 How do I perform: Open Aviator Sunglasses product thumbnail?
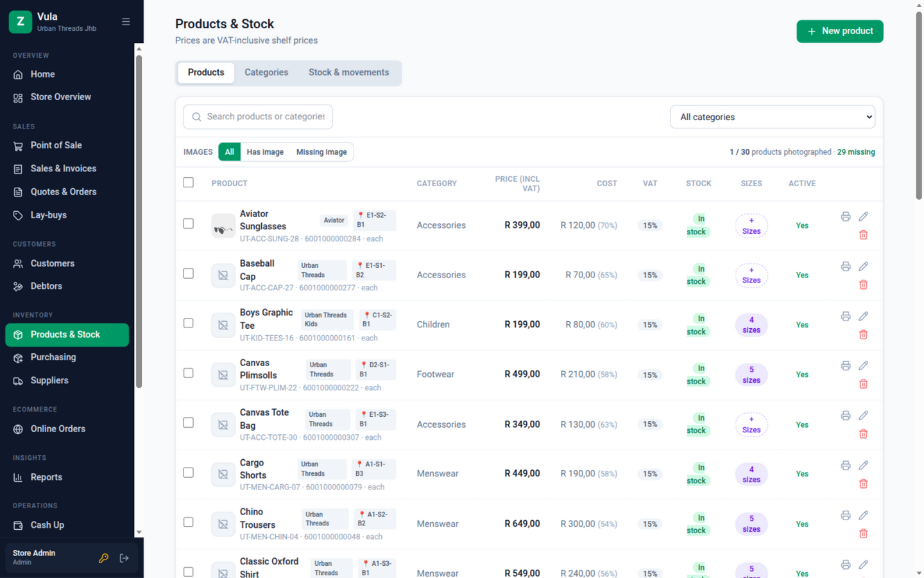223,226
